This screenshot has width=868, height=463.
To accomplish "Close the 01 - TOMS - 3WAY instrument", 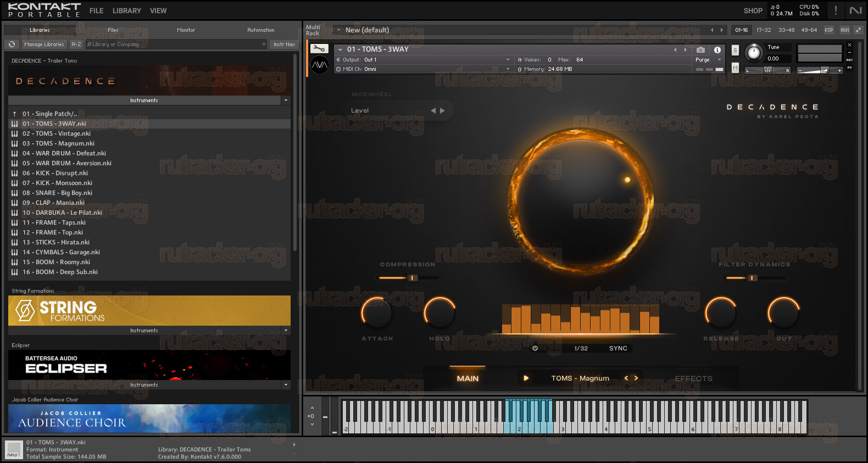I will [x=849, y=45].
